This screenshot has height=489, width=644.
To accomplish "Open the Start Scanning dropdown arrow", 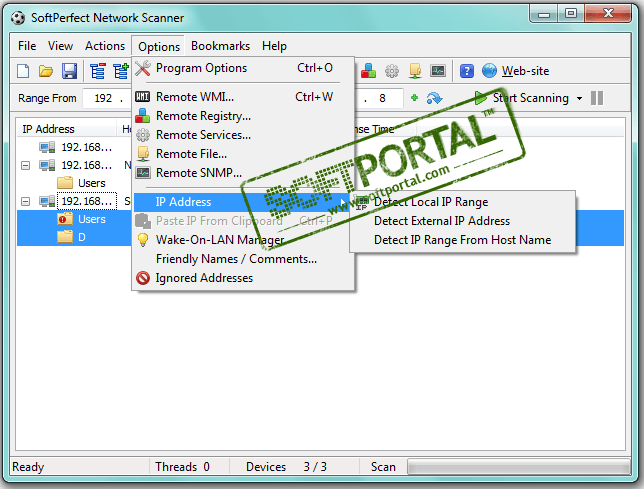I will tap(579, 99).
